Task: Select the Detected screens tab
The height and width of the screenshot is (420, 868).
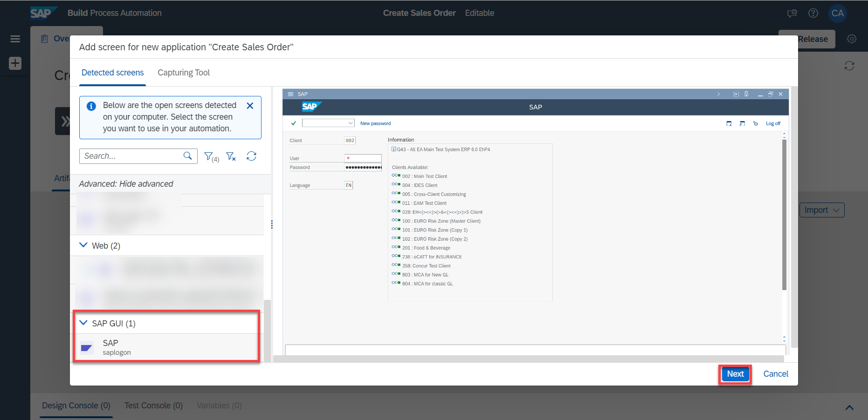Action: pyautogui.click(x=112, y=73)
